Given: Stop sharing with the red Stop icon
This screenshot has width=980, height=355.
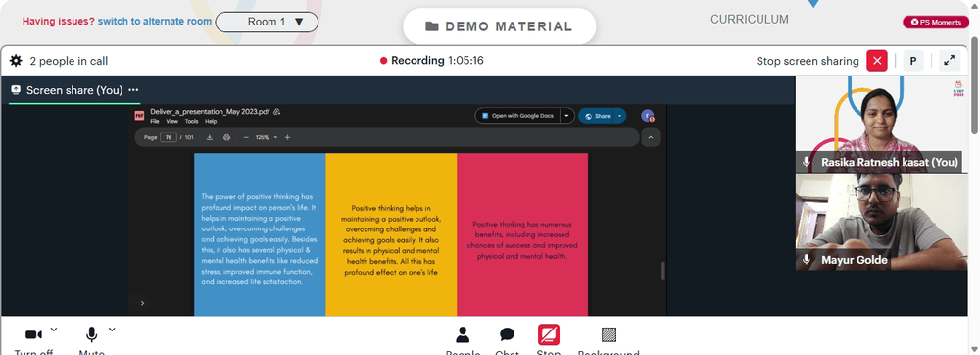Looking at the screenshot, I should (548, 335).
